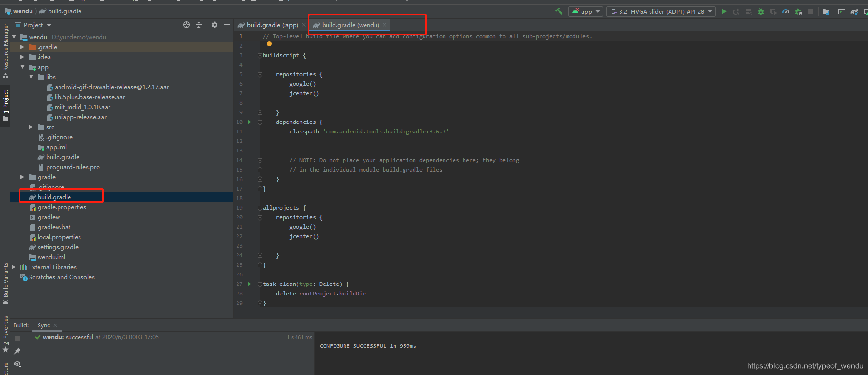
Task: Expand the gradle folder in project tree
Action: pyautogui.click(x=22, y=177)
